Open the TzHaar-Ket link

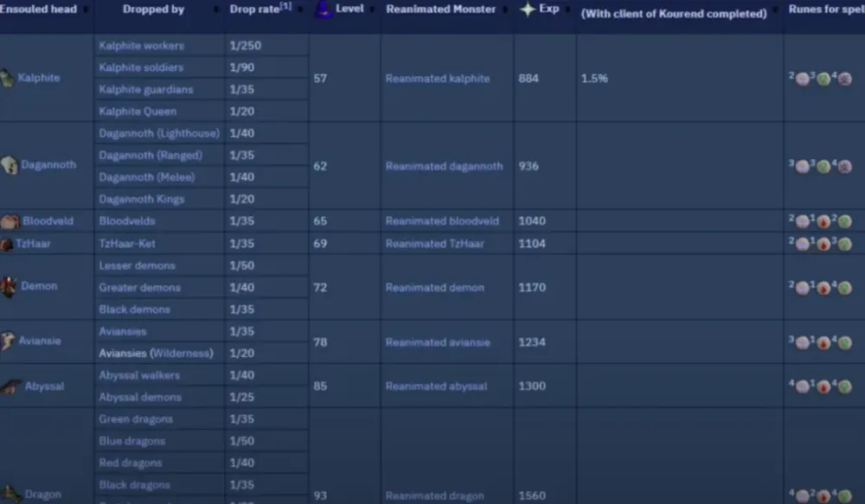(127, 244)
